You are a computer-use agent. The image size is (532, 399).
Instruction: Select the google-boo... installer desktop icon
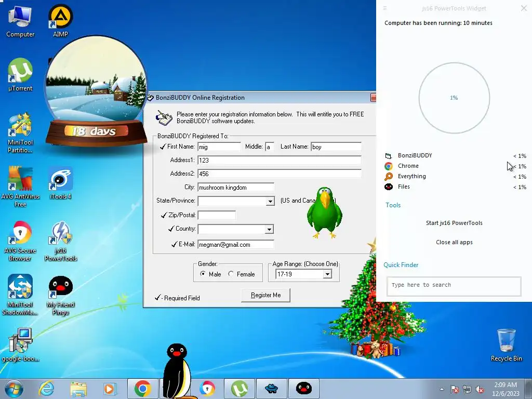tap(20, 345)
